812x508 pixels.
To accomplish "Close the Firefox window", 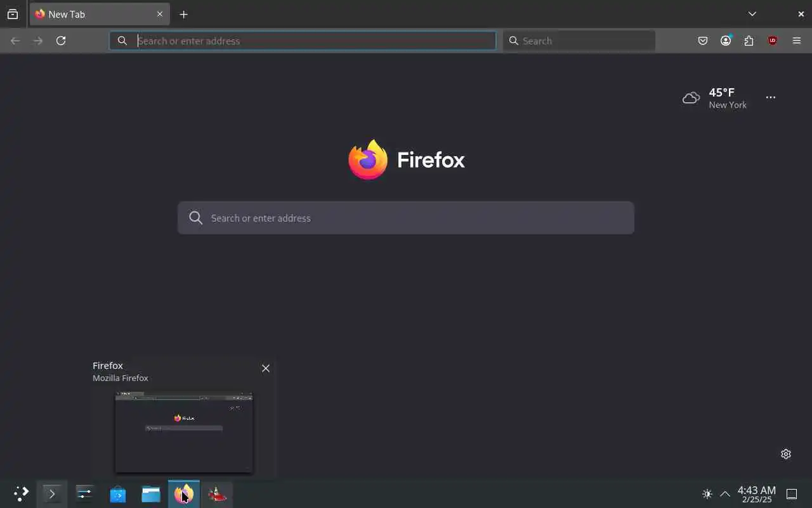I will coord(801,14).
